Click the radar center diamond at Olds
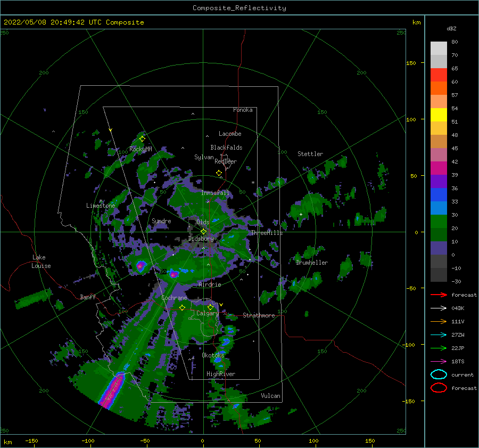The height and width of the screenshot is (448, 479). pos(203,232)
